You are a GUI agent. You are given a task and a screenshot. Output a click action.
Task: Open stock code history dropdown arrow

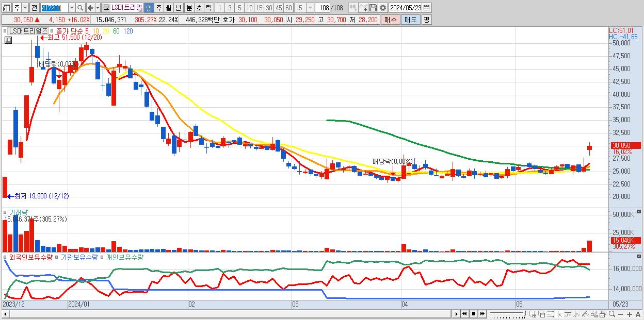pyautogui.click(x=72, y=8)
